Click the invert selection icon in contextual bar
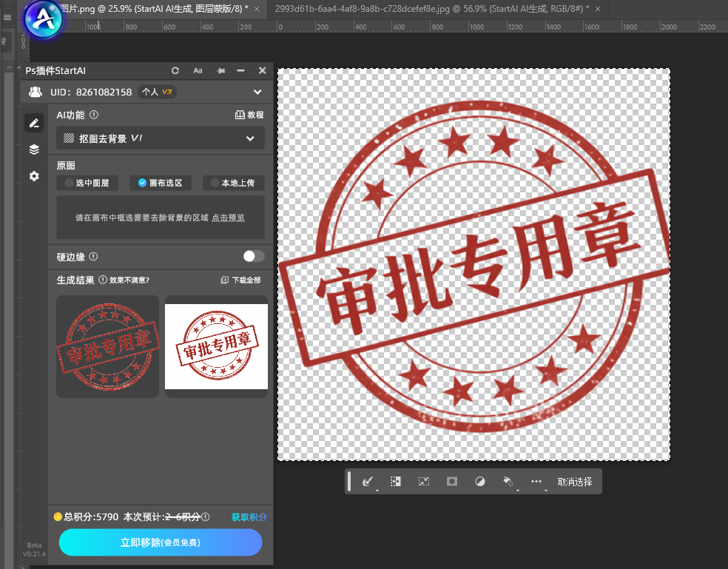This screenshot has width=728, height=569. (x=396, y=482)
